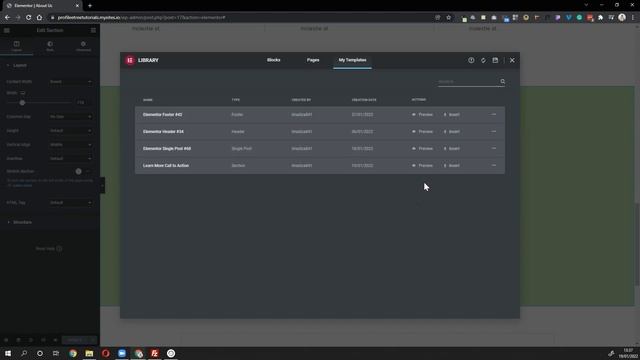Click the browser home button
640x360 pixels.
pyautogui.click(x=39, y=18)
